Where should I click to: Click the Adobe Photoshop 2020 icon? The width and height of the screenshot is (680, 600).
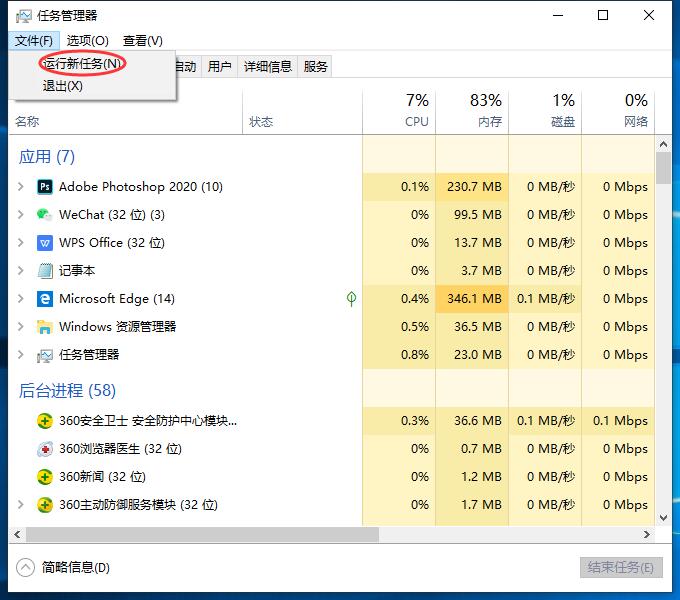click(45, 187)
